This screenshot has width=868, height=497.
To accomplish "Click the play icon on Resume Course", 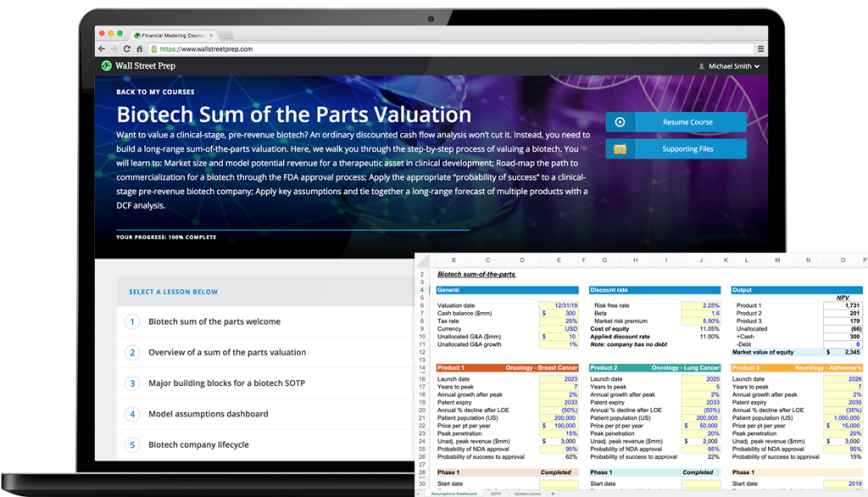I will coord(618,121).
